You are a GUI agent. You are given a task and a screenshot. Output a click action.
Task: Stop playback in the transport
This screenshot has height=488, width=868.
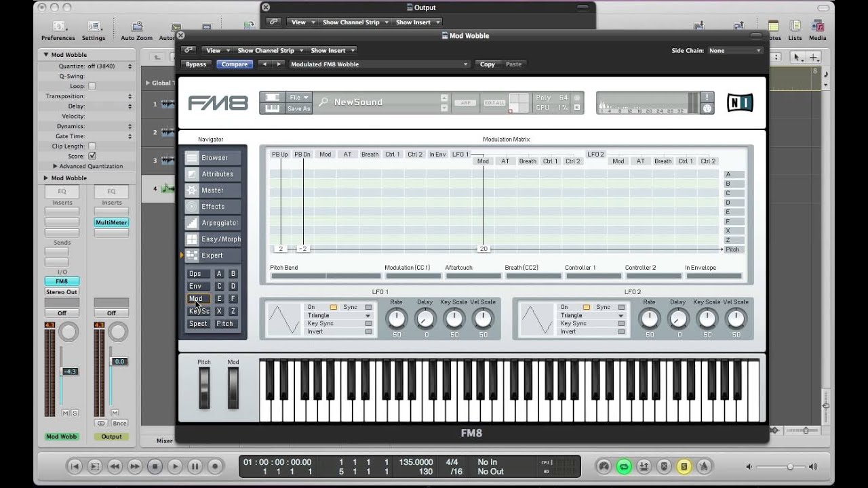[x=155, y=466]
